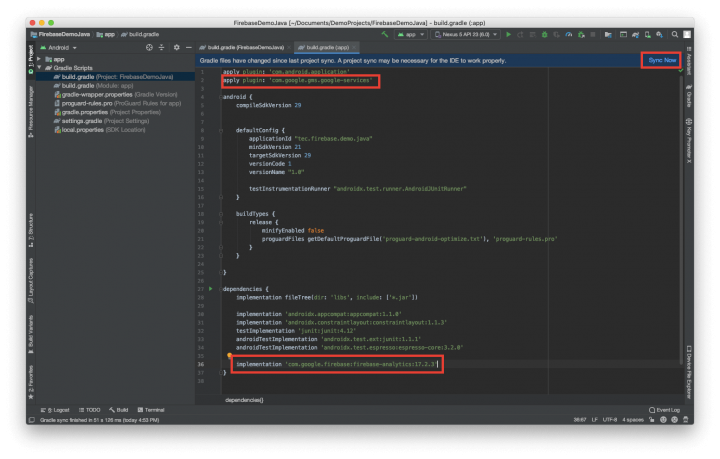Hide Project panel with minimize icon
Screen dimensions: 720x459
tap(189, 47)
